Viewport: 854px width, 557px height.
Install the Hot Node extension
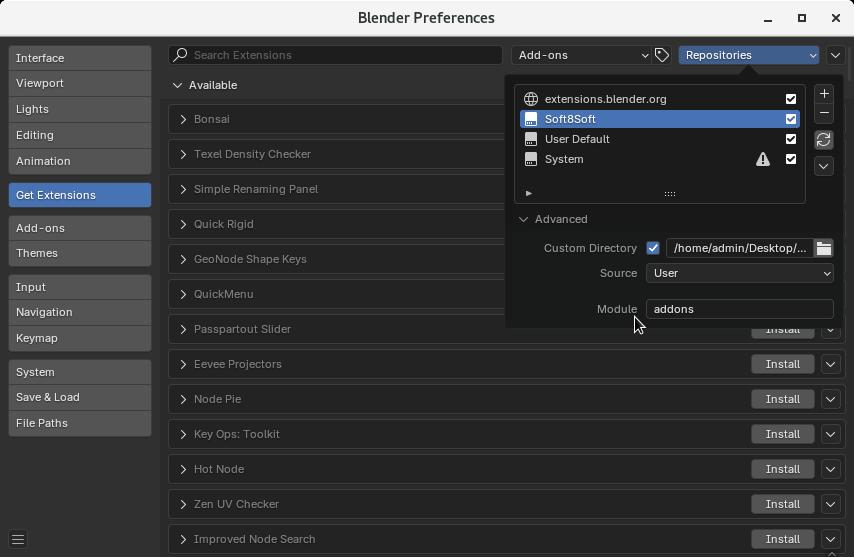pyautogui.click(x=782, y=469)
